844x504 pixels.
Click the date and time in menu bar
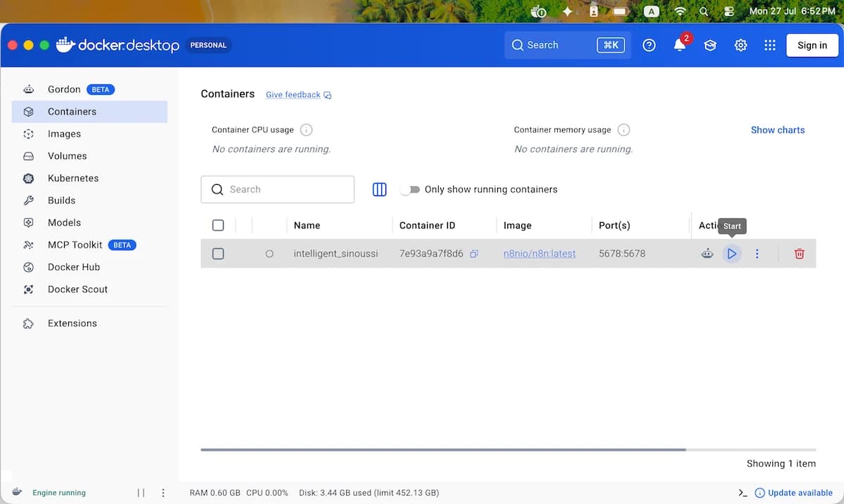point(793,11)
